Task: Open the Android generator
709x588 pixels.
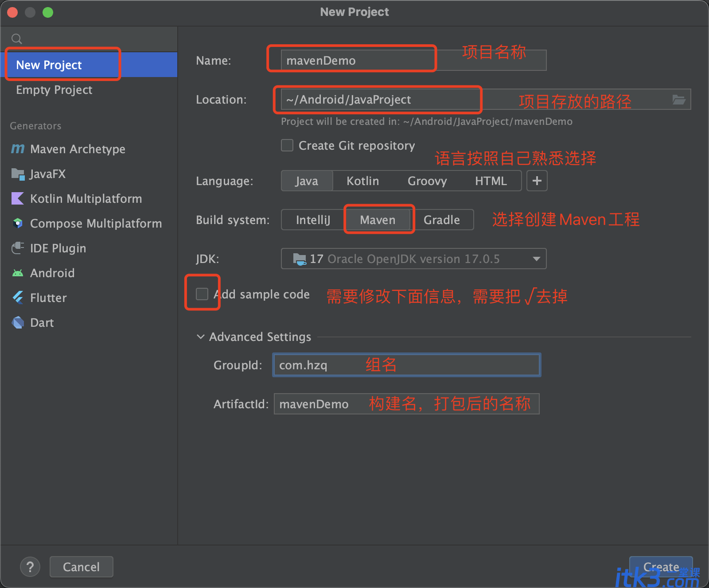Action: [x=89, y=273]
